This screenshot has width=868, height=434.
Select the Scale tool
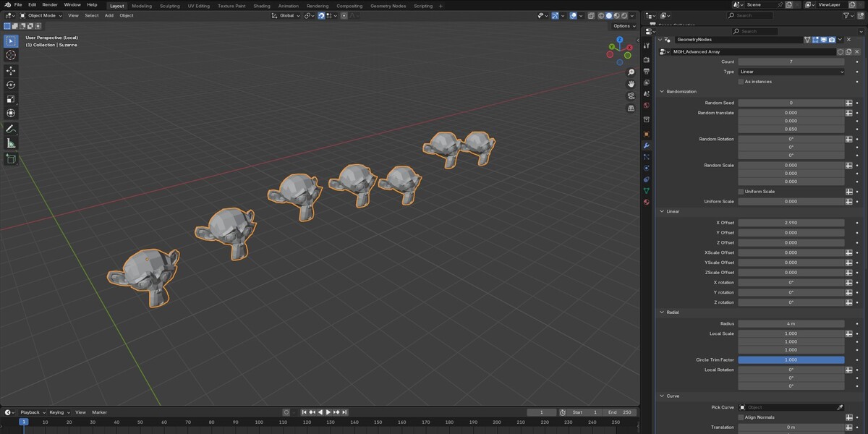tap(11, 99)
